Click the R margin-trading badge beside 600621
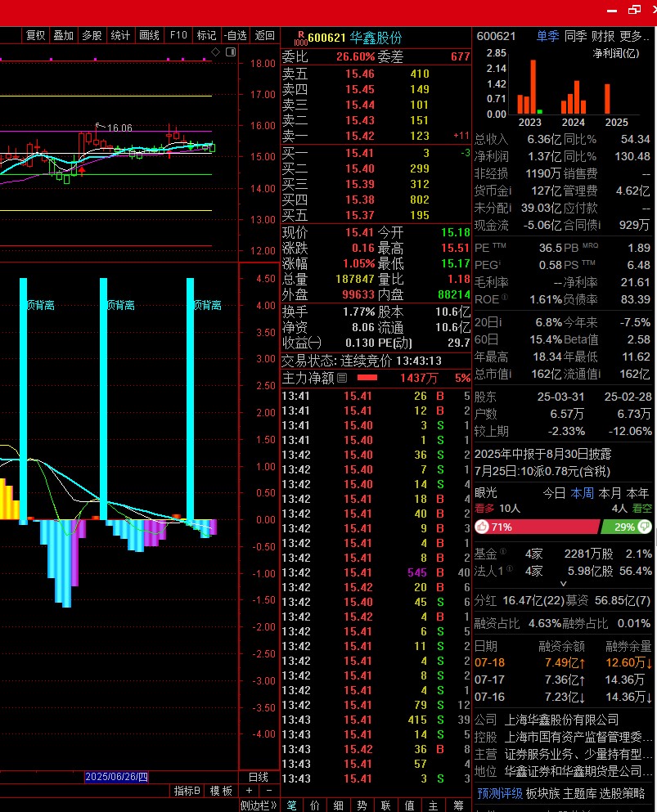This screenshot has width=657, height=812. point(300,38)
